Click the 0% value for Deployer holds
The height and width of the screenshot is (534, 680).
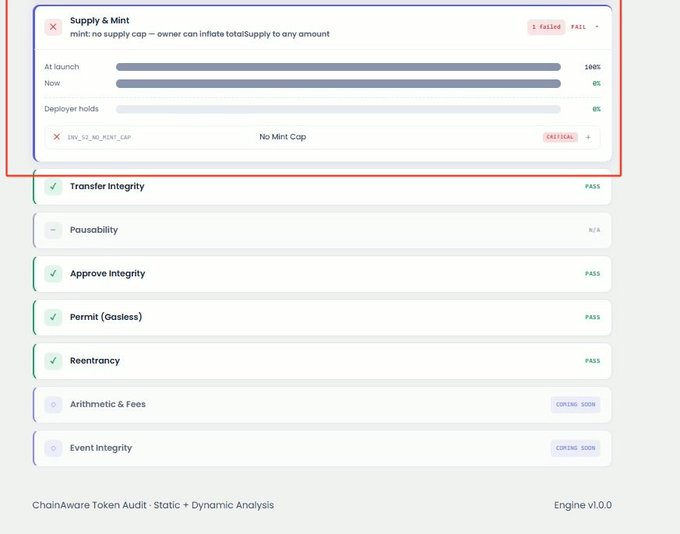click(x=597, y=109)
